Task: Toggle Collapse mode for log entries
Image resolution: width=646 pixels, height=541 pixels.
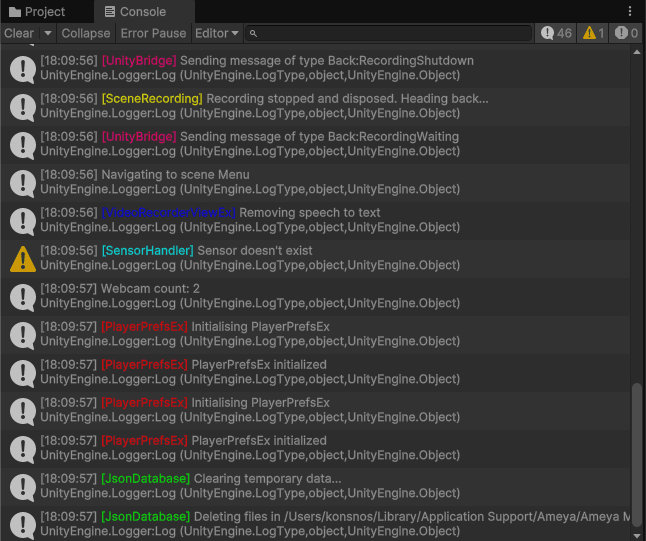Action: pyautogui.click(x=86, y=33)
